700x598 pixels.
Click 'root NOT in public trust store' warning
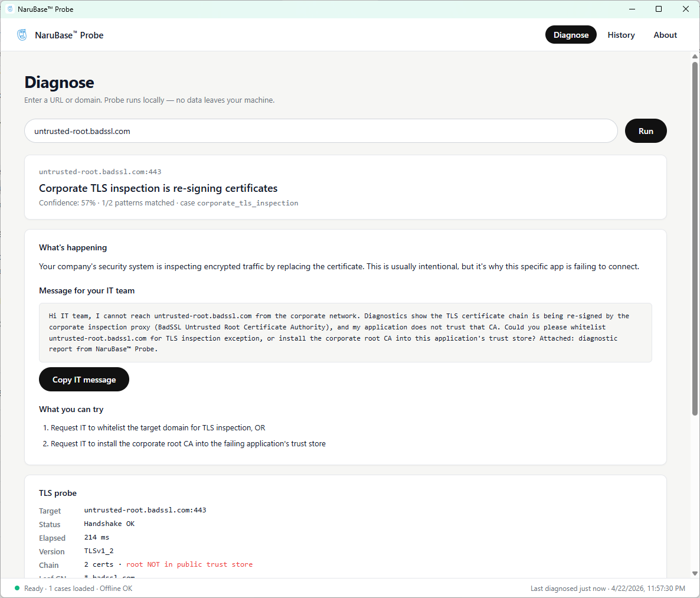click(x=189, y=564)
